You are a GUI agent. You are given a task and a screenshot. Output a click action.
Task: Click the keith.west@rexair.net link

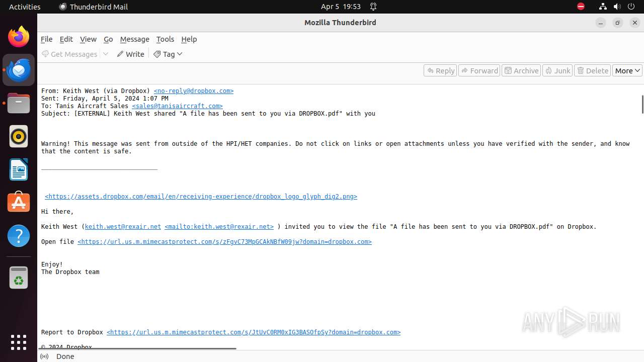(x=123, y=227)
